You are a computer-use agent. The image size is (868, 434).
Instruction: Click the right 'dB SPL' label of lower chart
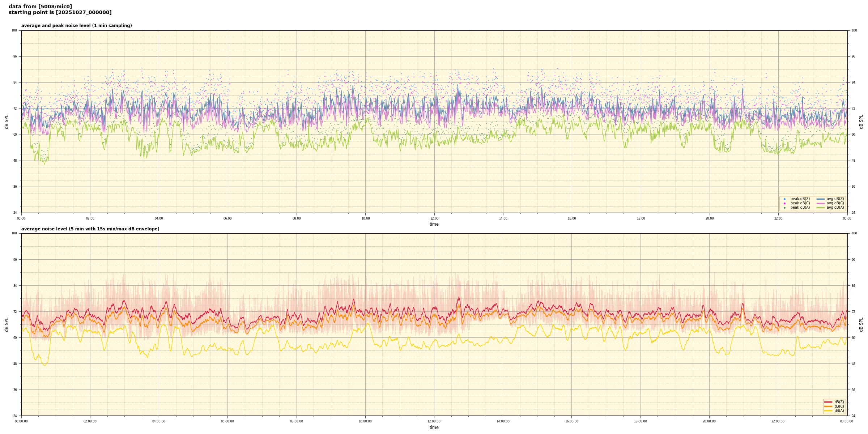point(861,324)
